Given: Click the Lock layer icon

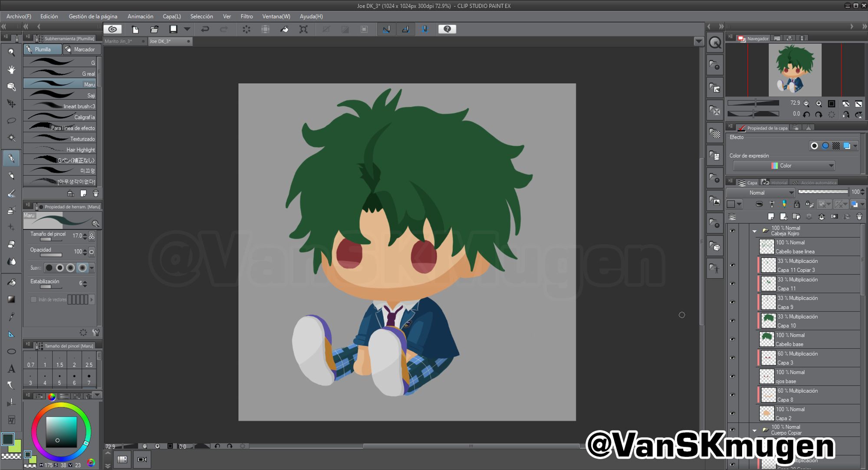Looking at the screenshot, I should pyautogui.click(x=797, y=204).
